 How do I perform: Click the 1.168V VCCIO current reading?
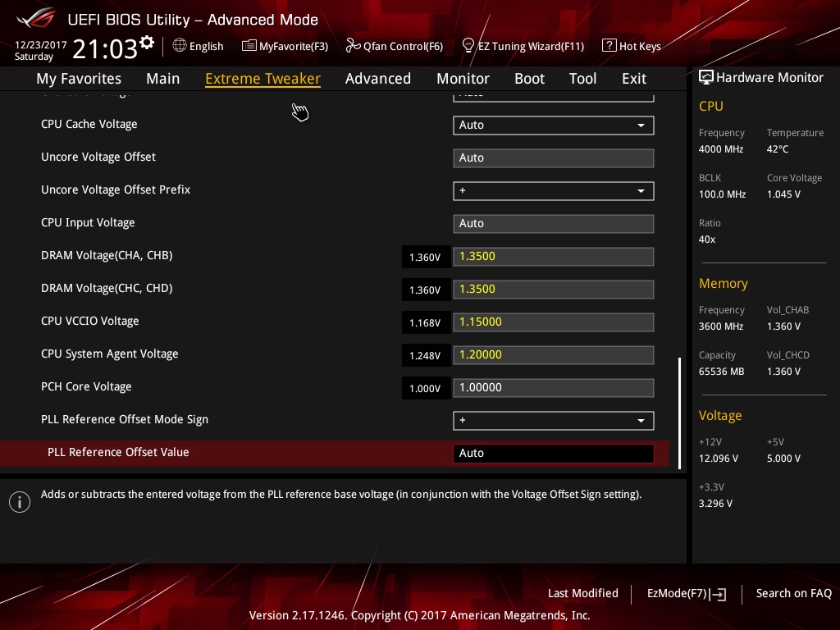pos(426,323)
